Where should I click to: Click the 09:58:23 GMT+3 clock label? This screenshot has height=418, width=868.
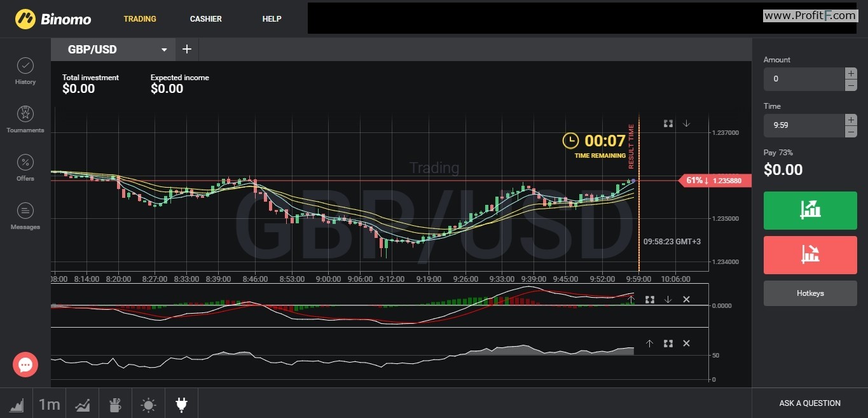(x=672, y=242)
